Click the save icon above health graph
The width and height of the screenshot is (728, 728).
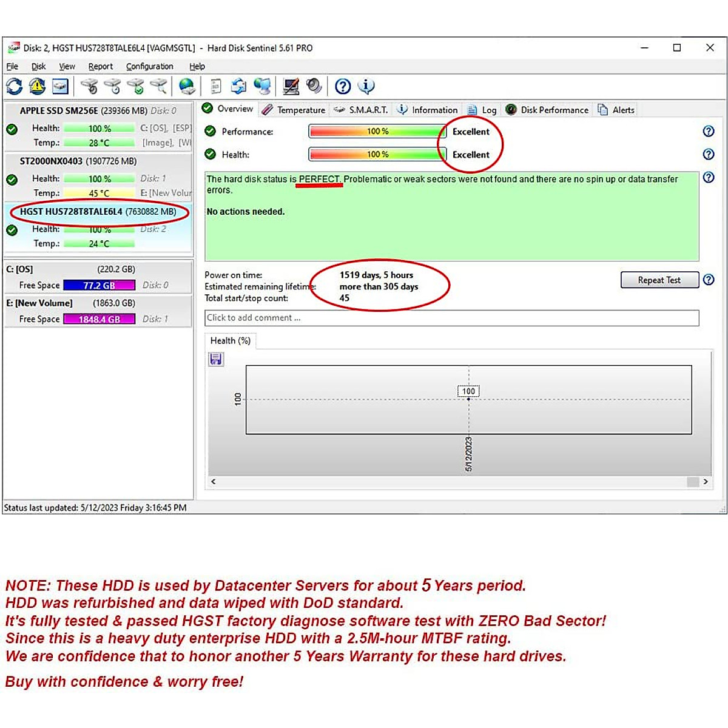pos(215,360)
